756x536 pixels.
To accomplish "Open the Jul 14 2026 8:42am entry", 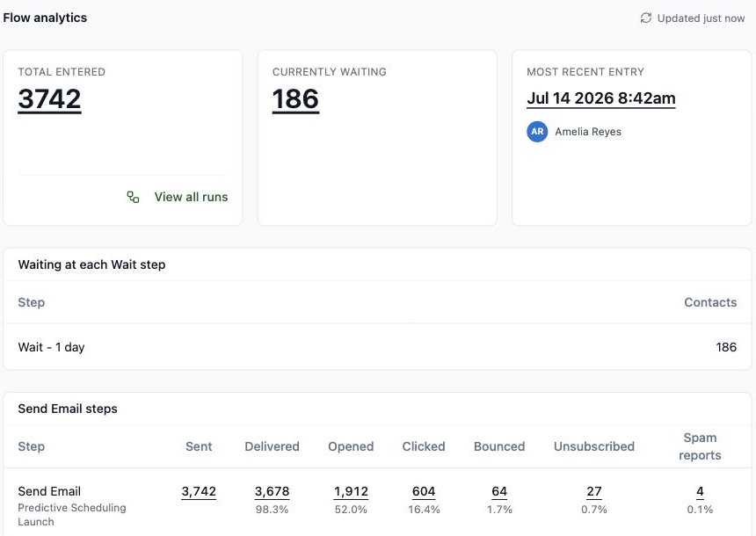I will 600,98.
